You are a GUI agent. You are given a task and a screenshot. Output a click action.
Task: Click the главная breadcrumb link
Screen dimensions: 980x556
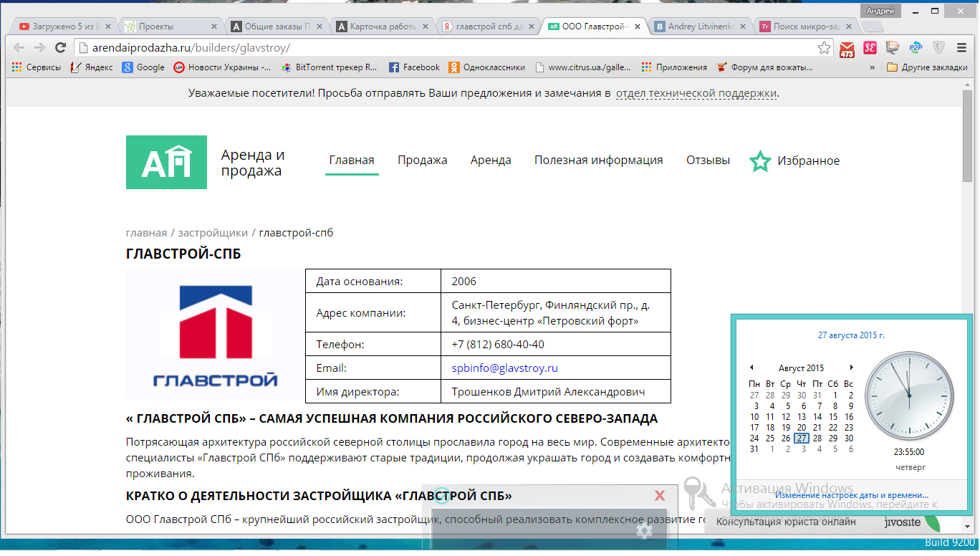click(x=146, y=233)
